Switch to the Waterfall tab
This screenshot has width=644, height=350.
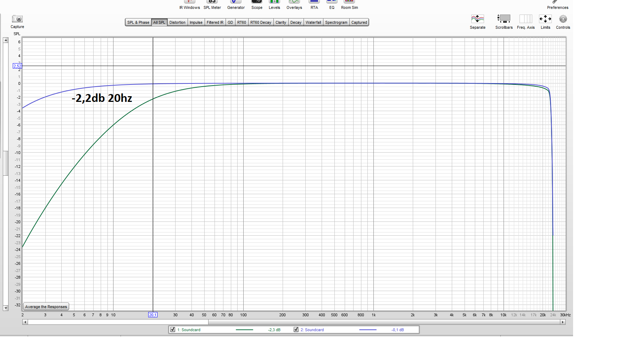(313, 22)
